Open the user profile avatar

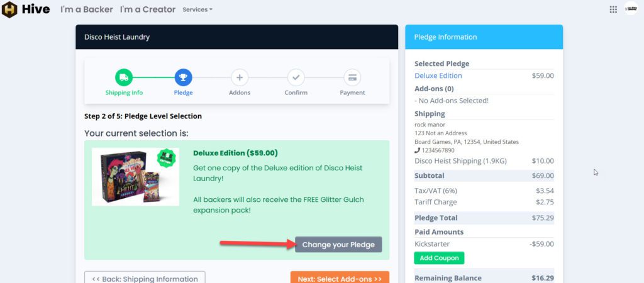coord(631,9)
